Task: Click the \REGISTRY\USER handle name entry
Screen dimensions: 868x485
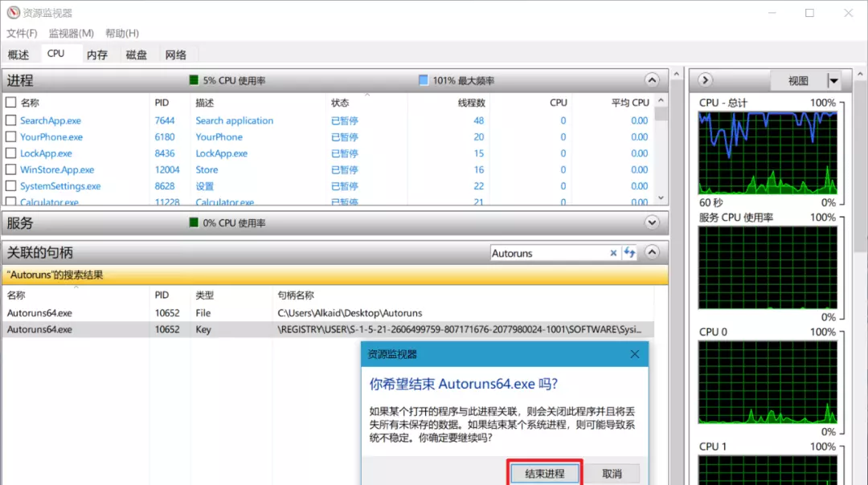Action: [x=460, y=329]
